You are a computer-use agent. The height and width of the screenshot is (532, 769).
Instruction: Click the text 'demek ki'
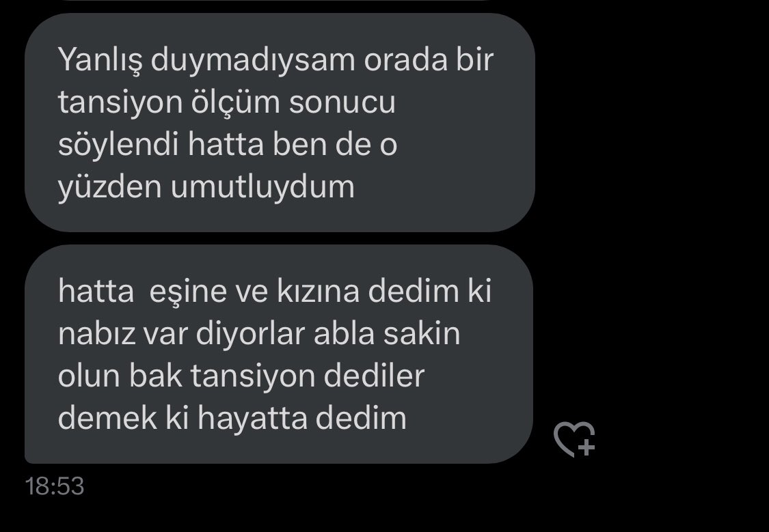pos(124,418)
